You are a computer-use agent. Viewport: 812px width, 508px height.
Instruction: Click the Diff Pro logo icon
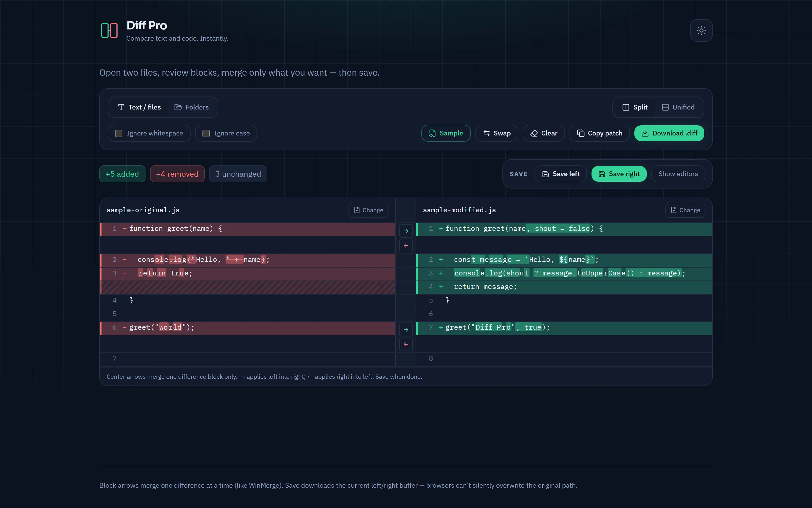(109, 30)
